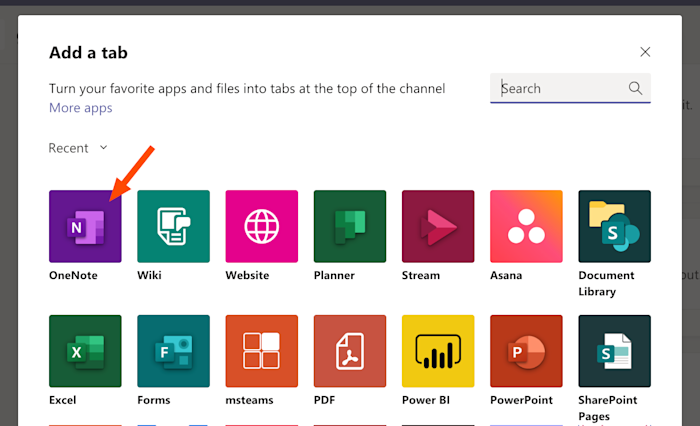Choose the Forms app tile
Screen dimensions: 700x426
coord(173,351)
